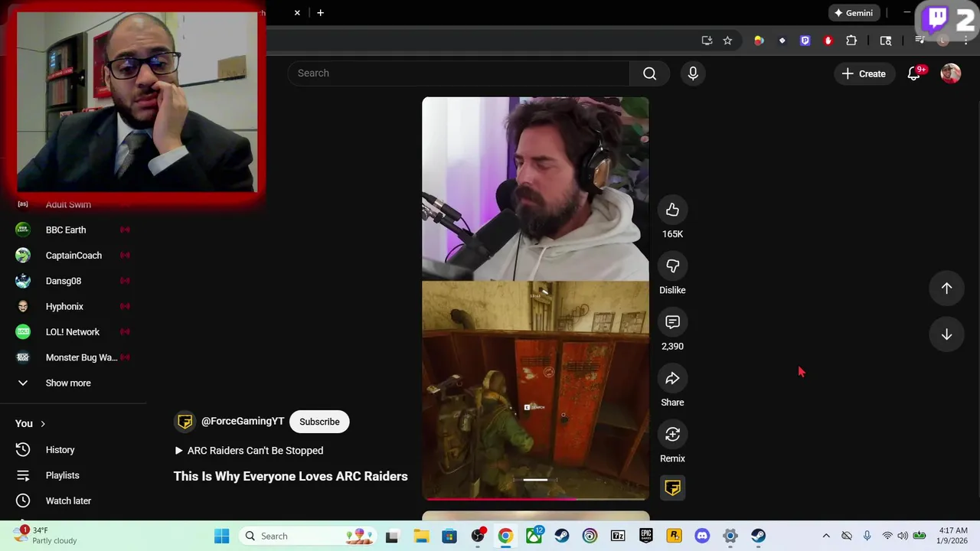This screenshot has height=551, width=980.
Task: Click the search magnifier button
Action: [x=649, y=73]
